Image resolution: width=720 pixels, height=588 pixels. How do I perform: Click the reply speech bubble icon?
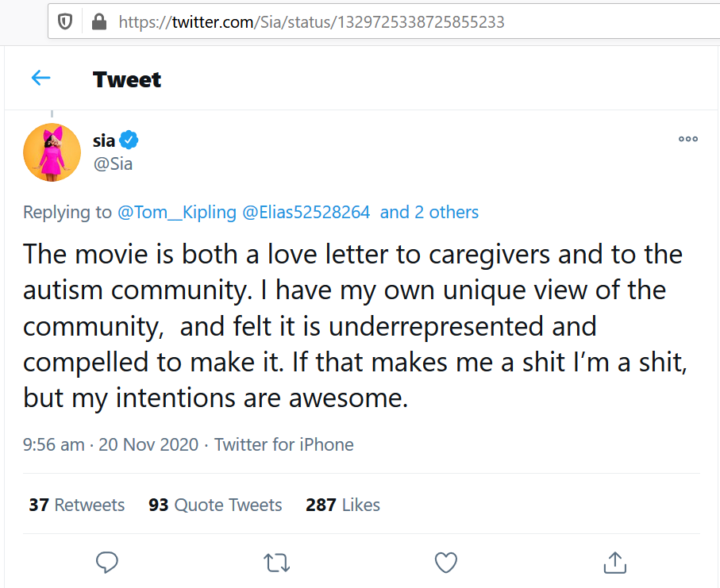click(107, 563)
